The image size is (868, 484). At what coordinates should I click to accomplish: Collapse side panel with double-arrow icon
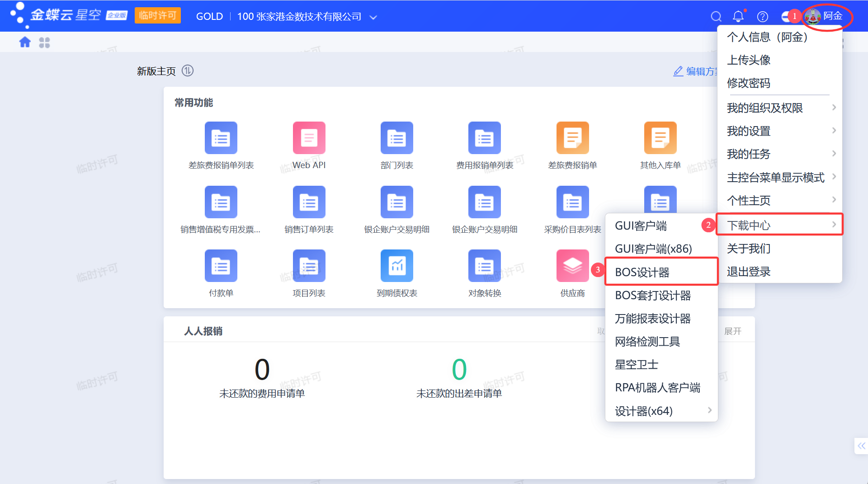(x=861, y=446)
